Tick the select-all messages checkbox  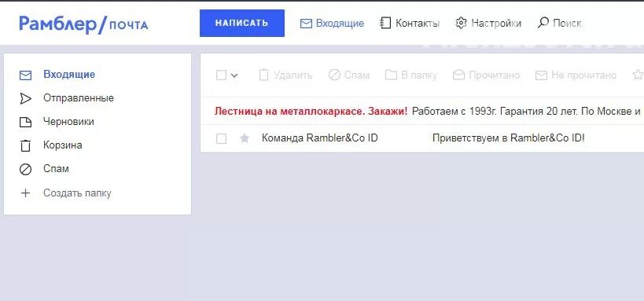[x=221, y=75]
